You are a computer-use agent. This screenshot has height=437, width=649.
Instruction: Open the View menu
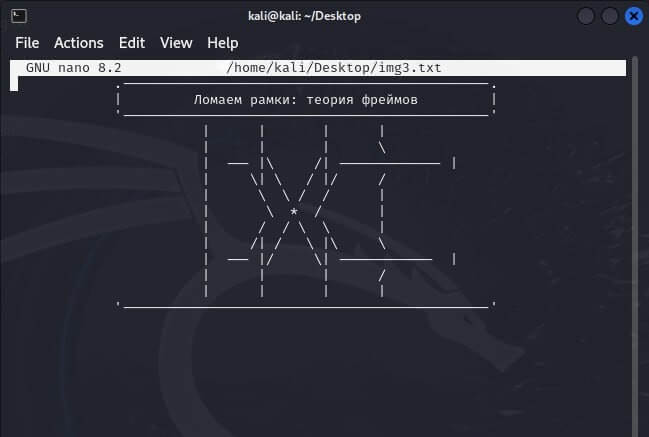[x=176, y=43]
